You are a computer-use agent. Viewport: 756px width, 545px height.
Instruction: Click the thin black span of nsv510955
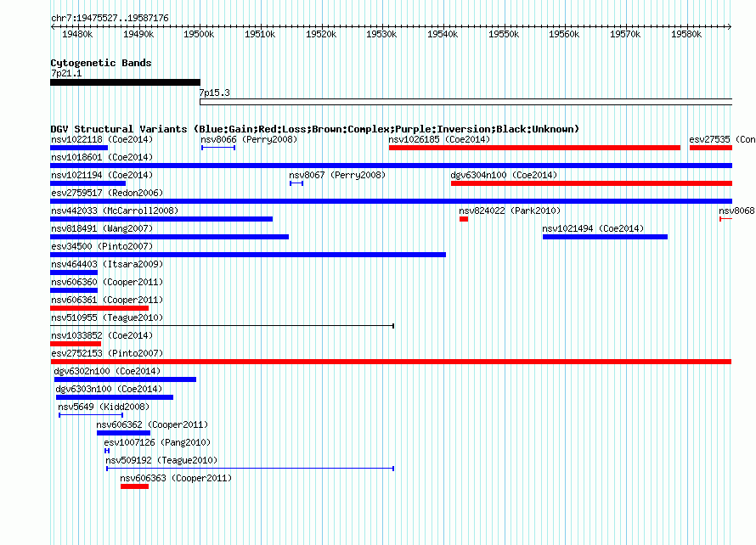[x=223, y=326]
